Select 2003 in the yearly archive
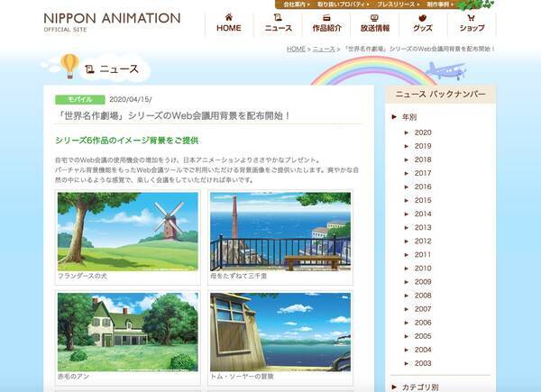 422,363
